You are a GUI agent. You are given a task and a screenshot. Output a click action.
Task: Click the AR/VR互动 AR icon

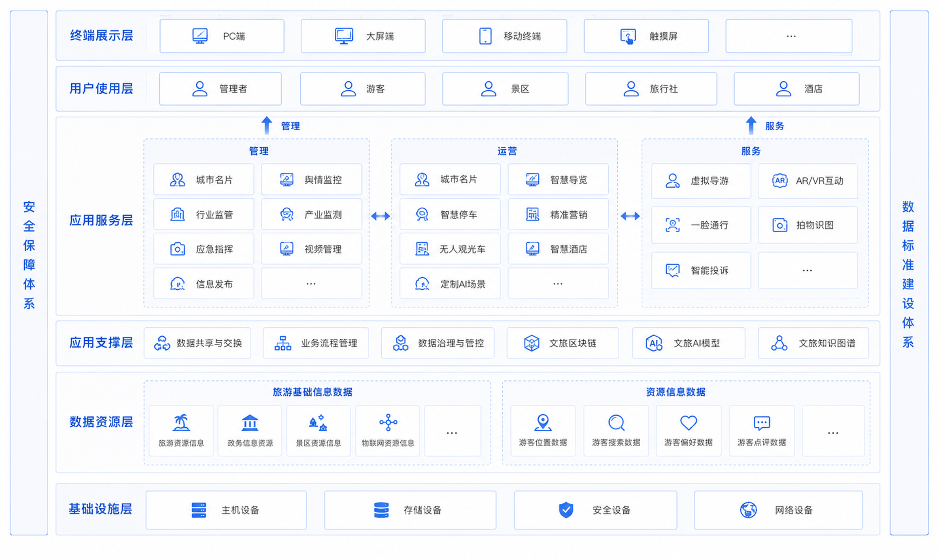[780, 180]
